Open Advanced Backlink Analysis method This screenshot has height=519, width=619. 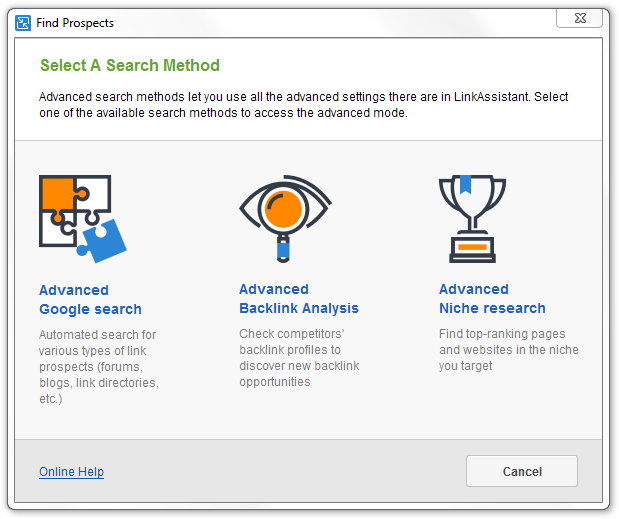point(299,299)
